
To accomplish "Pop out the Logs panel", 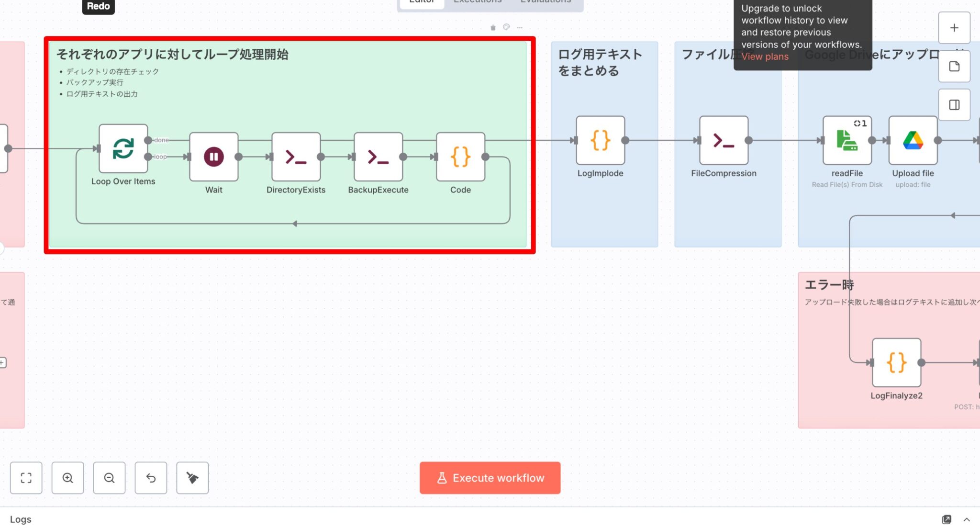I will click(947, 519).
